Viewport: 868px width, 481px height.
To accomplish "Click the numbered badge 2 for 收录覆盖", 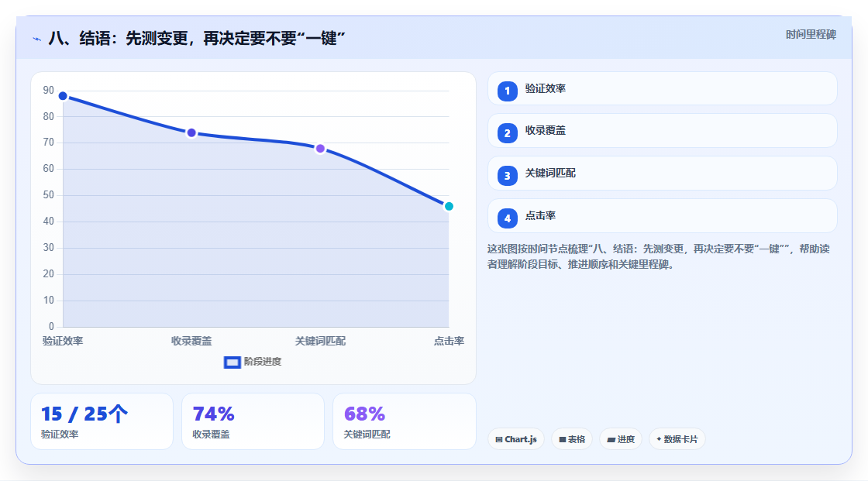I will coord(507,133).
